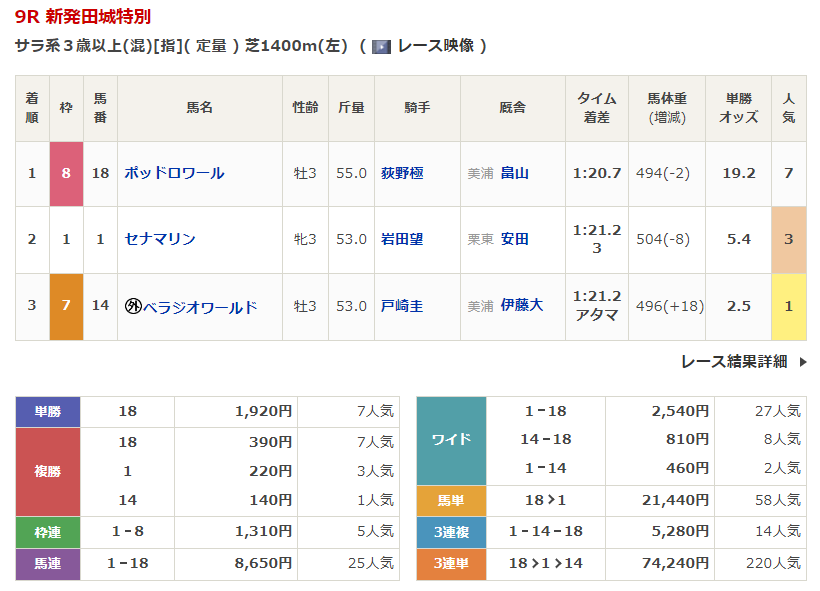
Task: View trainer 伊藤大 page
Action: 521,306
